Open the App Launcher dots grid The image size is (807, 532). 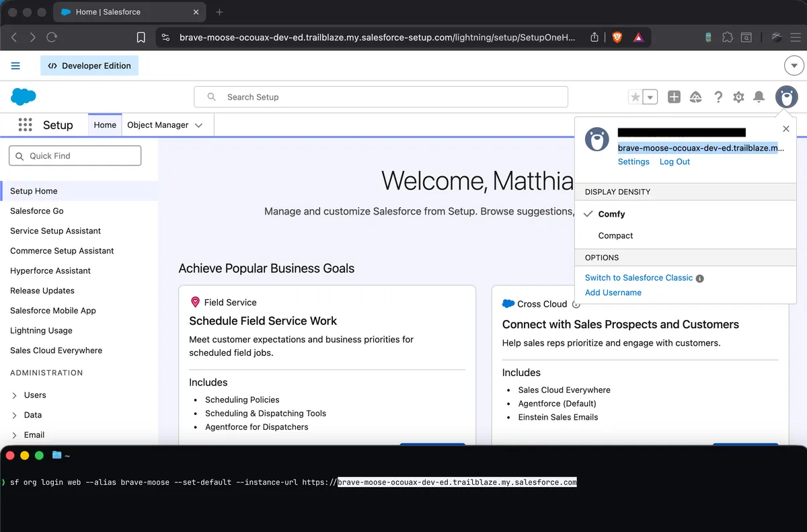[x=26, y=124]
